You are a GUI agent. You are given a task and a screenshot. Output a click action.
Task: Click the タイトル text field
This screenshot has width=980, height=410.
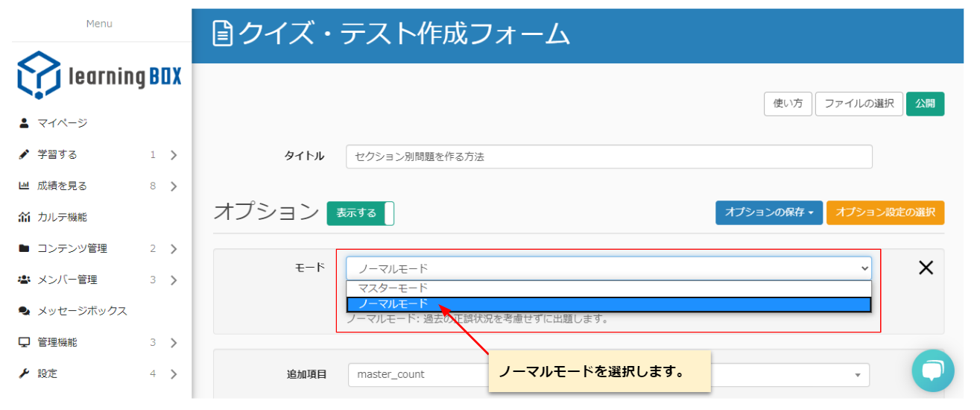[608, 157]
